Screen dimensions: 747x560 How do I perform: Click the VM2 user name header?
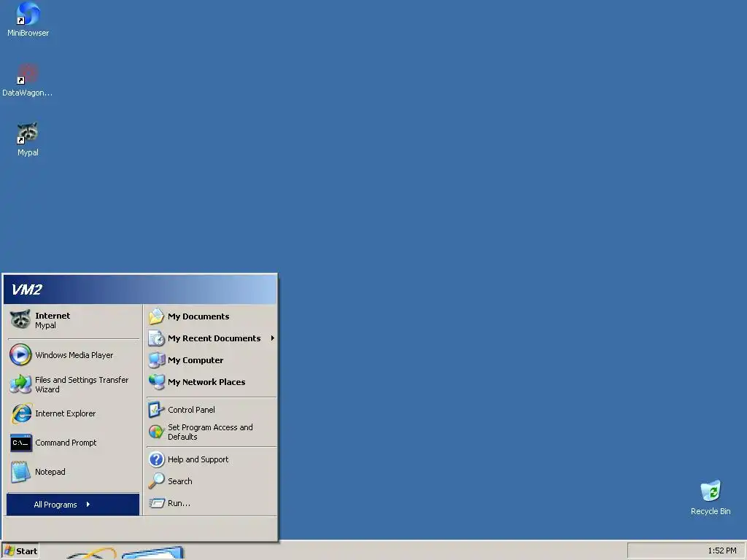pyautogui.click(x=27, y=289)
